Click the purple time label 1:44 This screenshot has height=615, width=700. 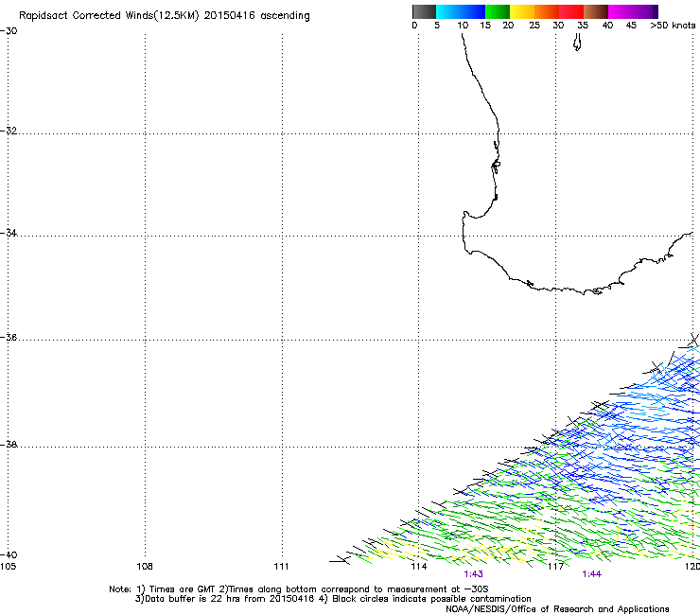(591, 574)
